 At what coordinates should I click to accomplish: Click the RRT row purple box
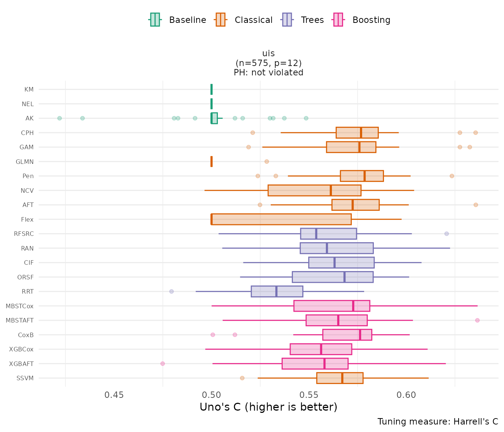tap(277, 291)
